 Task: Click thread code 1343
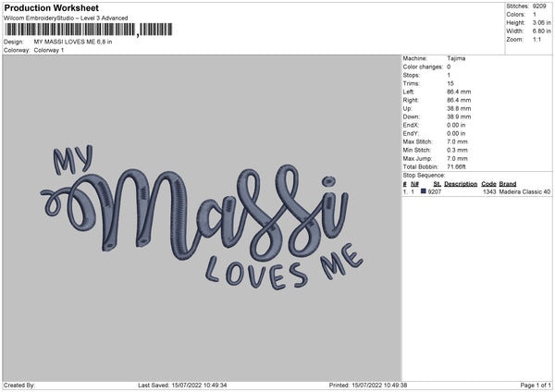tap(489, 191)
